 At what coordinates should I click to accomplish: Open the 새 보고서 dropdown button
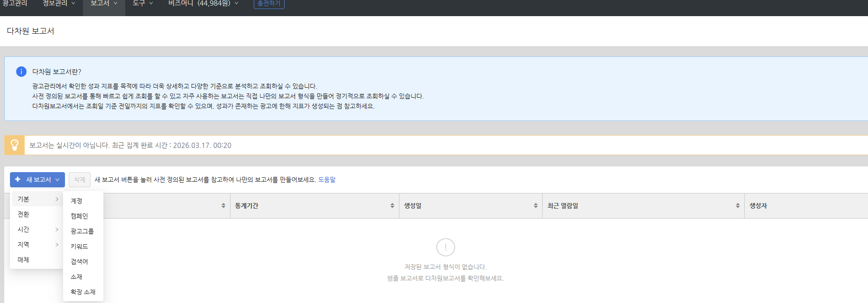[x=37, y=180]
